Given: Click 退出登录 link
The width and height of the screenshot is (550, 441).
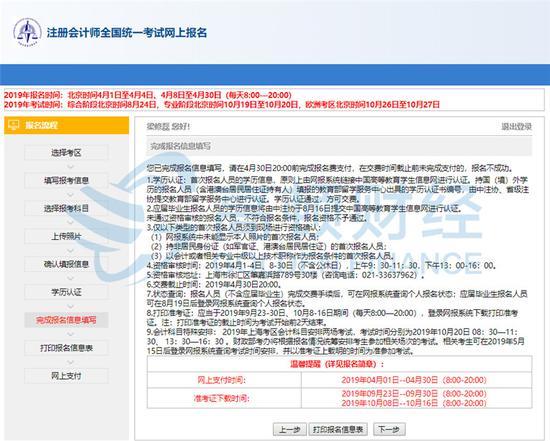Looking at the screenshot, I should (516, 126).
